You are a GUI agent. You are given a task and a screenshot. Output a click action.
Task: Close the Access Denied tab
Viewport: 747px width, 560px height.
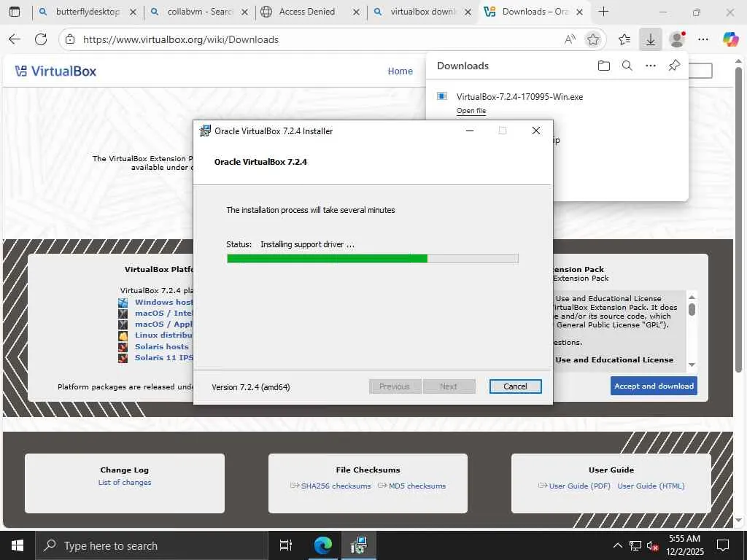[356, 12]
